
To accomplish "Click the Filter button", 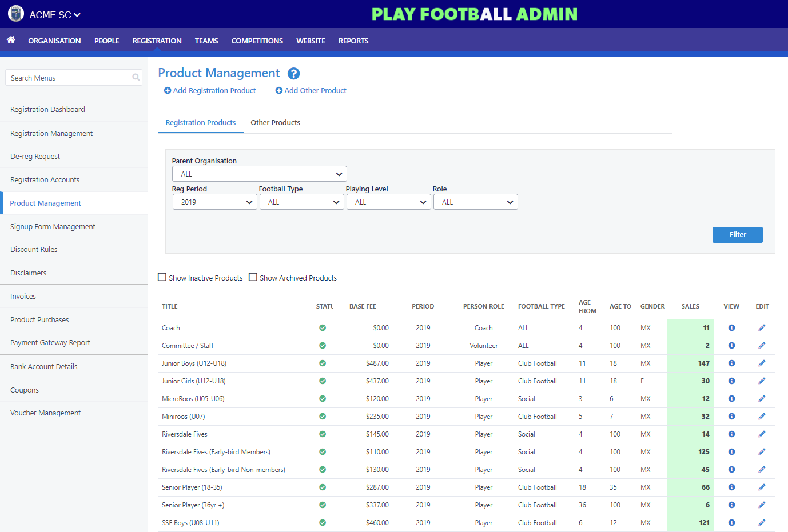I will click(737, 234).
